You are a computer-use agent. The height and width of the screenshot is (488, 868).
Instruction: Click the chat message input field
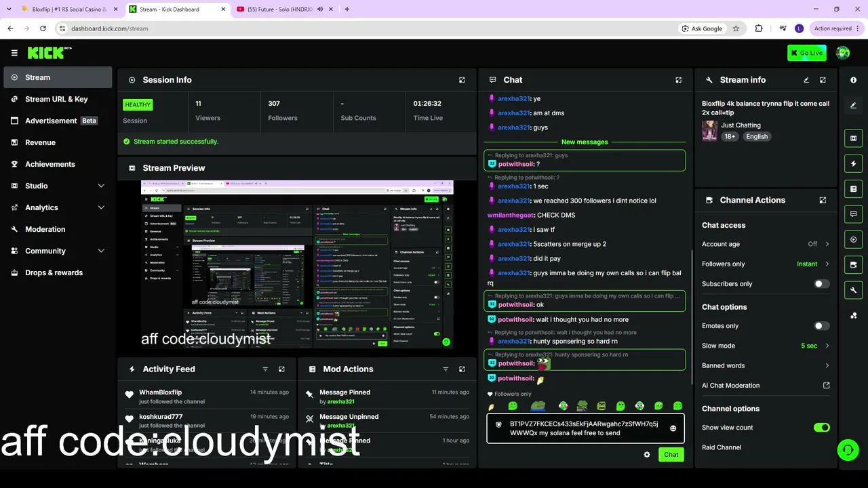click(x=585, y=428)
